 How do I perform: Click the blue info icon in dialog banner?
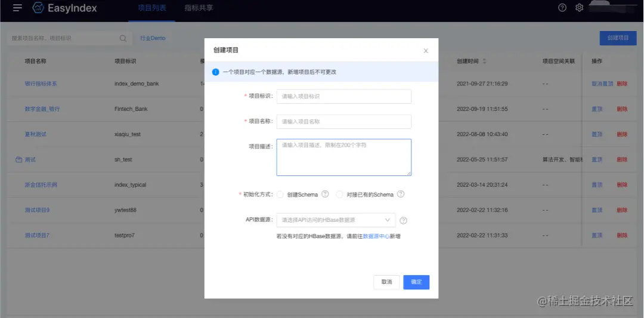216,72
